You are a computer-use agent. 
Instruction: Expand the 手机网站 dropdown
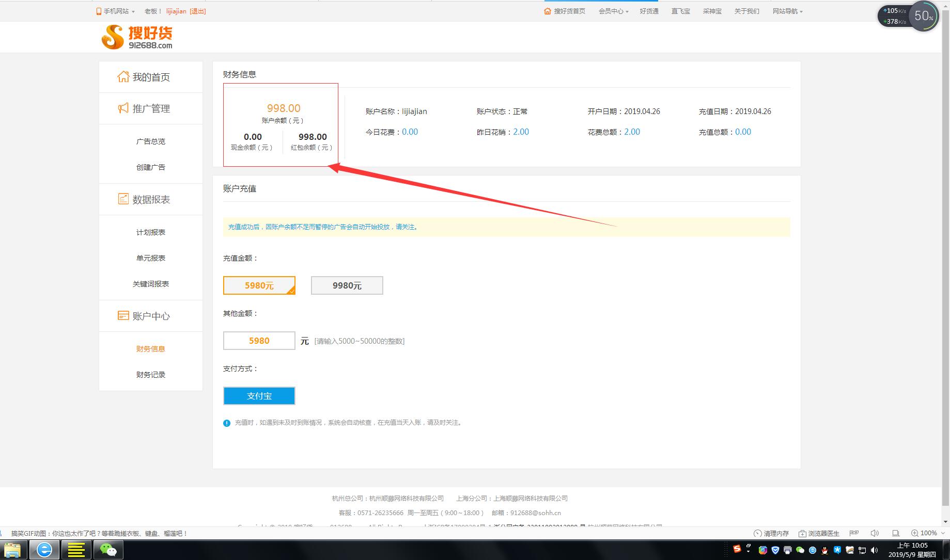[115, 11]
